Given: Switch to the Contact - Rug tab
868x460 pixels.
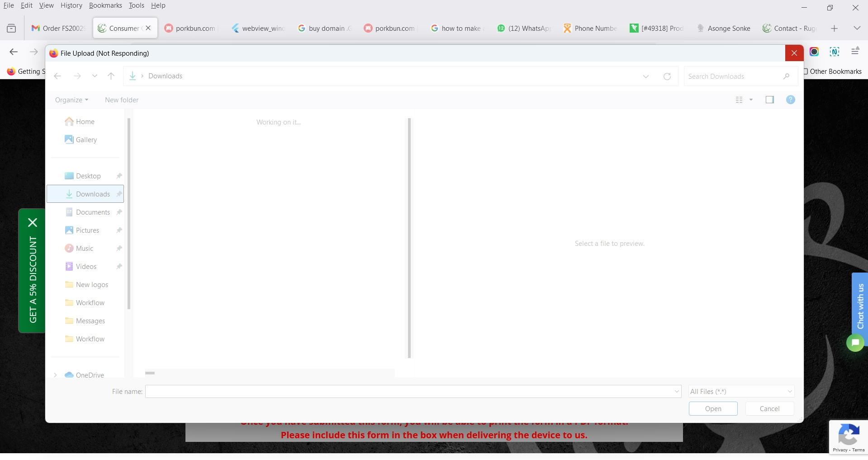Looking at the screenshot, I should [790, 28].
